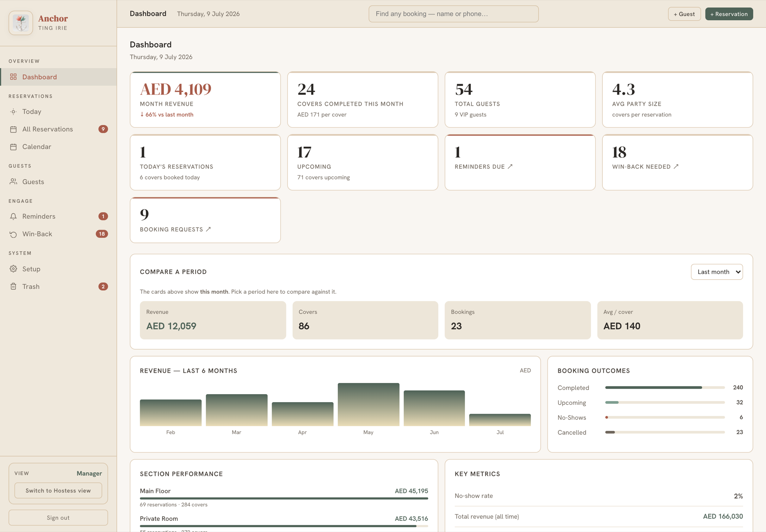This screenshot has height=532, width=766.
Task: Click the Total Guests 54 card
Action: click(520, 100)
